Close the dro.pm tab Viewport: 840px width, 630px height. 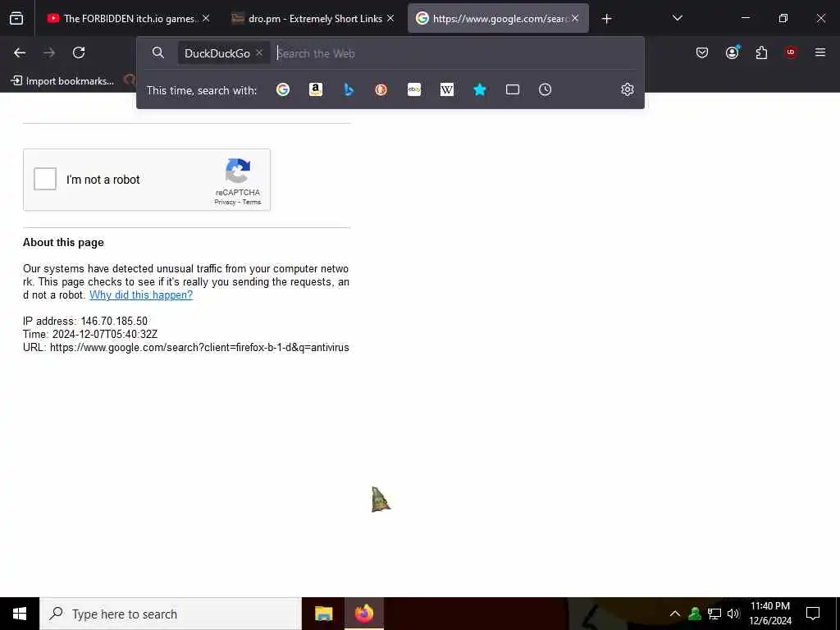click(x=390, y=19)
